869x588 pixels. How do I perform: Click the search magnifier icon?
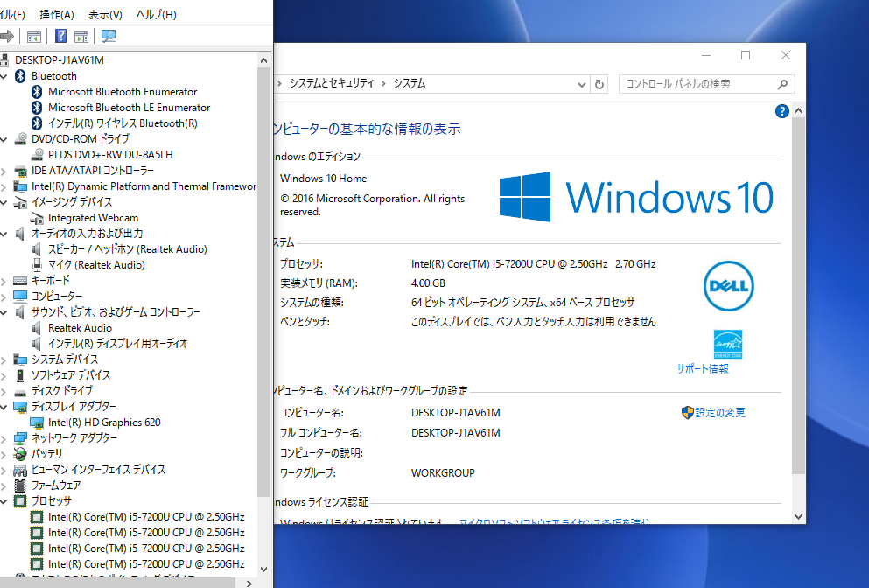coord(782,84)
